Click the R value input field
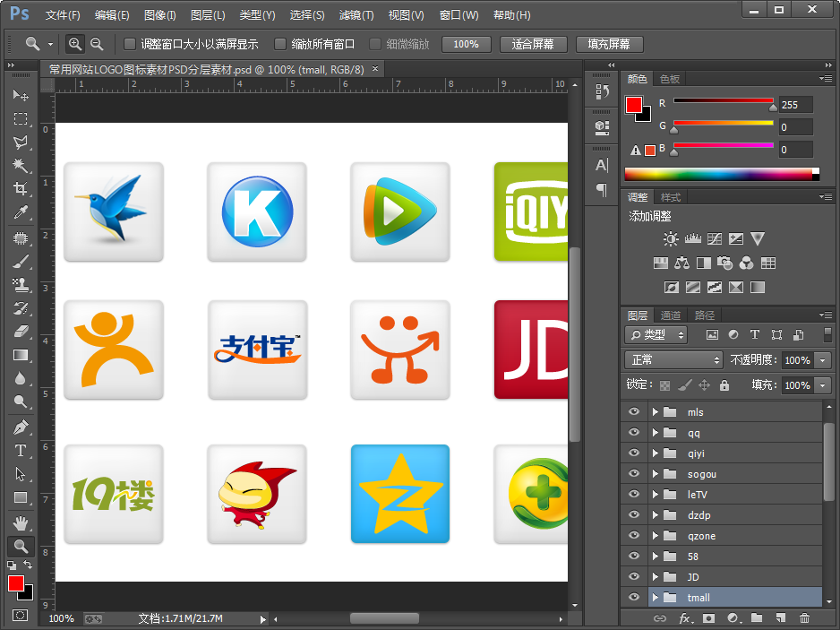Viewport: 840px width, 630px height. 795,105
